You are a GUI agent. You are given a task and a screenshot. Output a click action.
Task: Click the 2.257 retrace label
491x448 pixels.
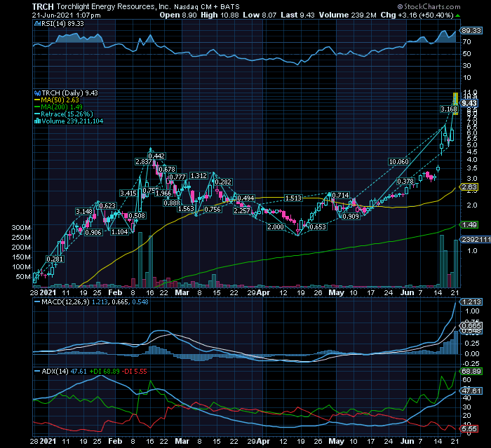(242, 211)
